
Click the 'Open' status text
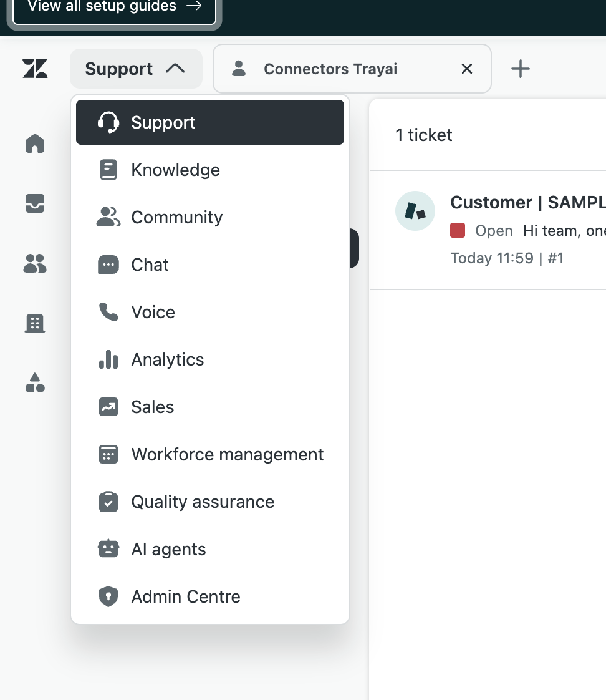click(494, 231)
